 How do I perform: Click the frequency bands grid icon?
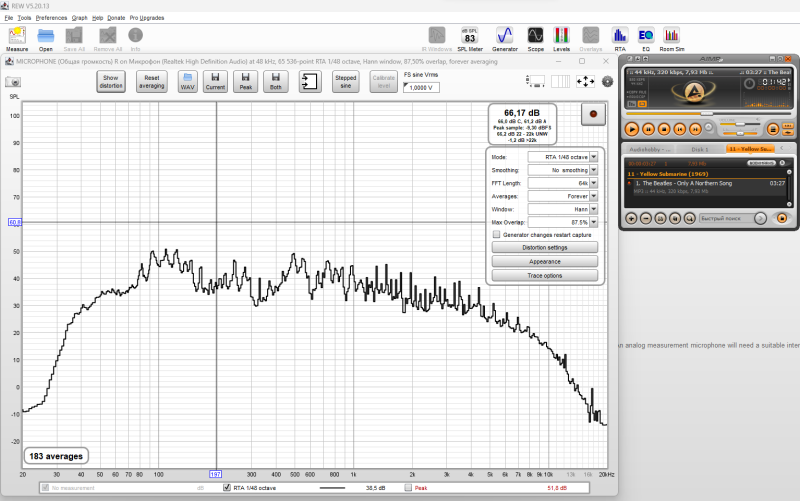coord(560,81)
